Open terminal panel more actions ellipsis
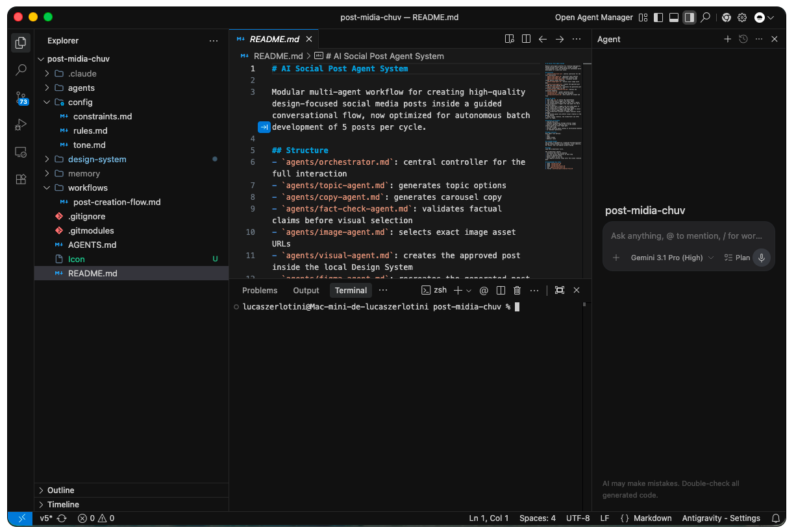Screen dimensions: 796x532 [x=534, y=290]
